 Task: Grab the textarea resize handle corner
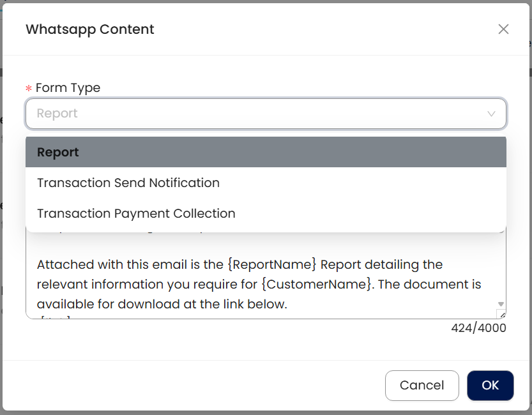pos(502,314)
